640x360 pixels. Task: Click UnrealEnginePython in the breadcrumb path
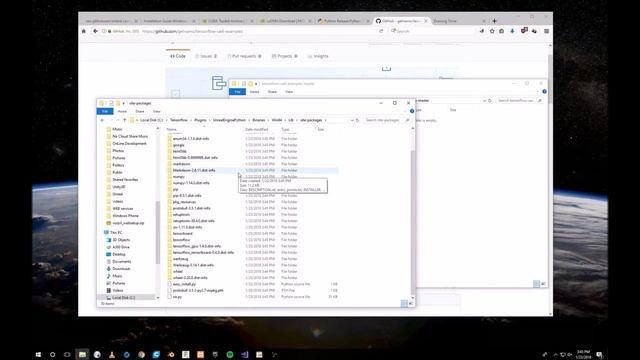(229, 120)
